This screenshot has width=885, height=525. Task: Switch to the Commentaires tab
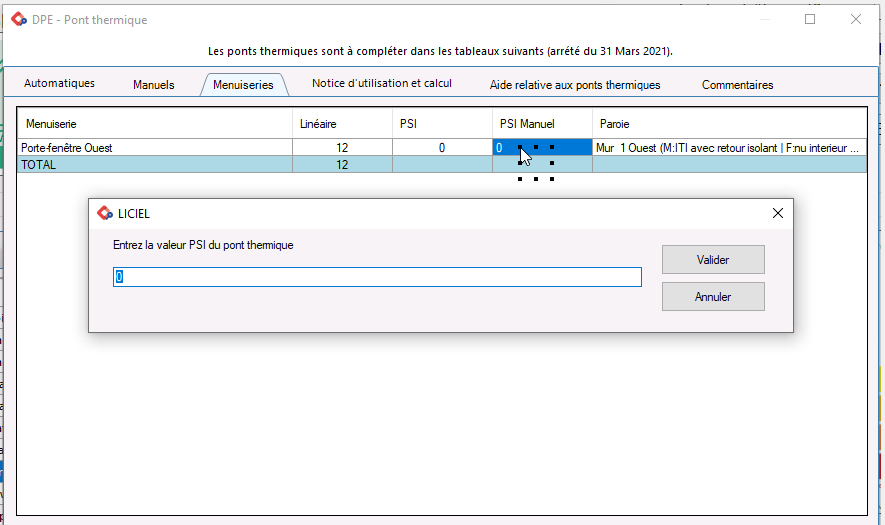tap(737, 85)
